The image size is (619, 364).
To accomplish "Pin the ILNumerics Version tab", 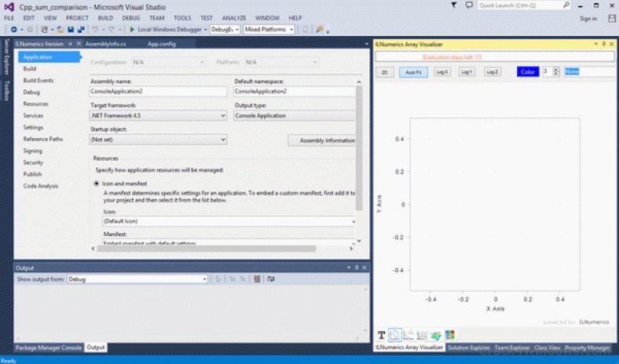I will tap(70, 44).
